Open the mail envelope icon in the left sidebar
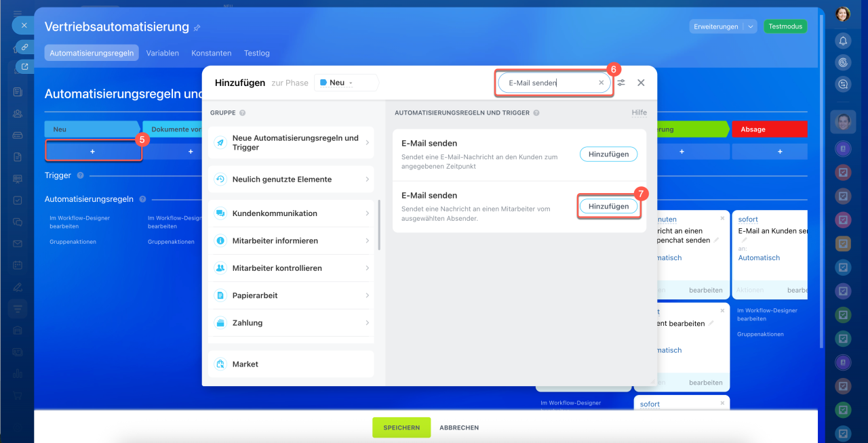Viewport: 868px width, 443px height. [18, 243]
